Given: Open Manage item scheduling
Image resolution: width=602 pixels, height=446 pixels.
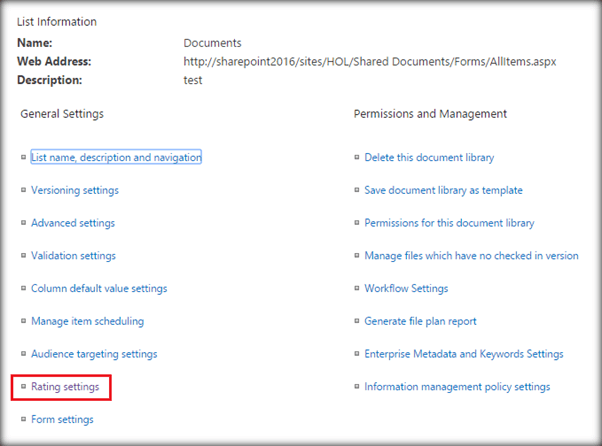Looking at the screenshot, I should 87,321.
